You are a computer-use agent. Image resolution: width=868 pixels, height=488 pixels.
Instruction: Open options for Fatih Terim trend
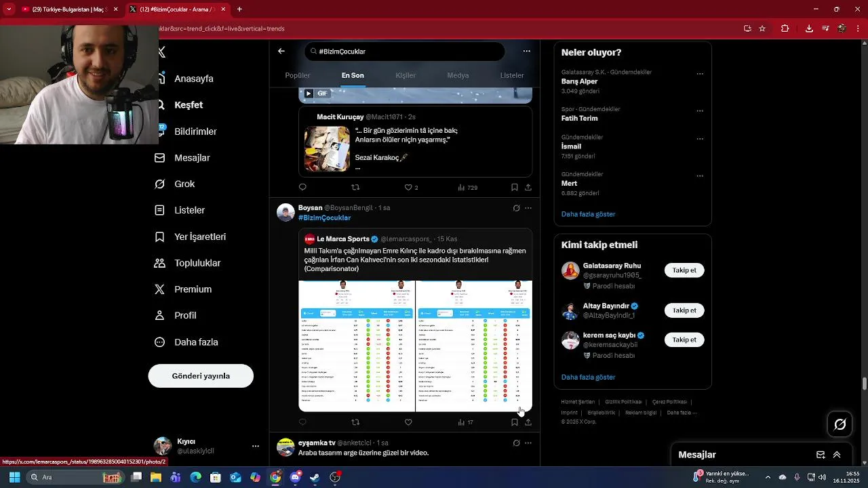pos(700,110)
